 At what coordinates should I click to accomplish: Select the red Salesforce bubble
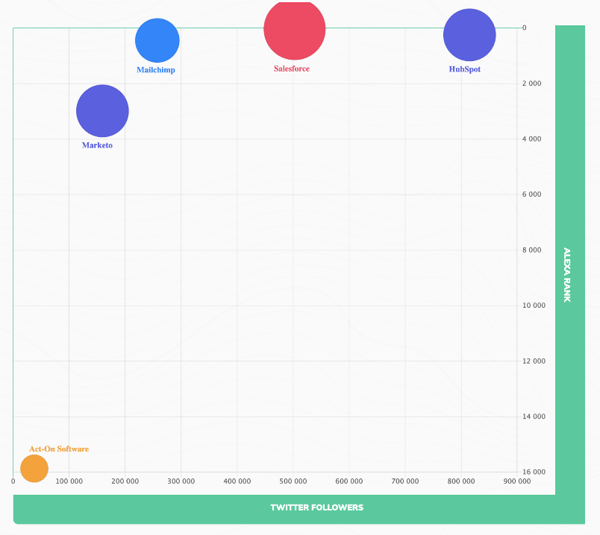pyautogui.click(x=294, y=30)
